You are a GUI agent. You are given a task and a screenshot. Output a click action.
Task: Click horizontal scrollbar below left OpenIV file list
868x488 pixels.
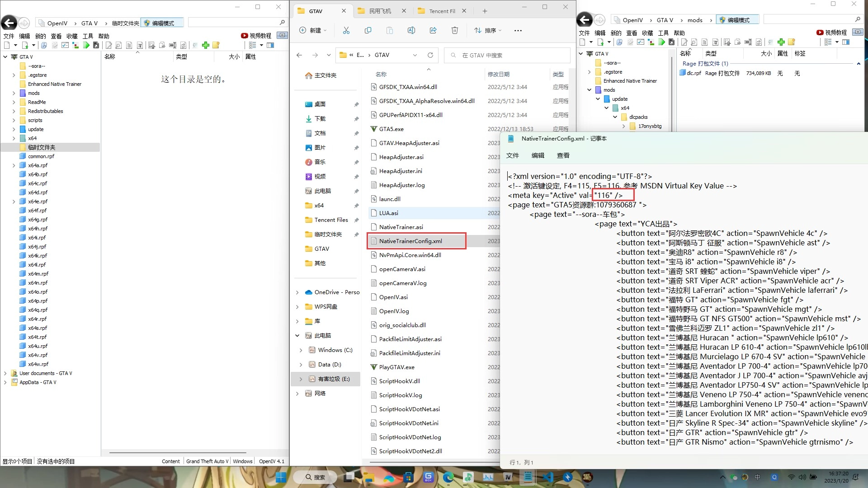177,452
